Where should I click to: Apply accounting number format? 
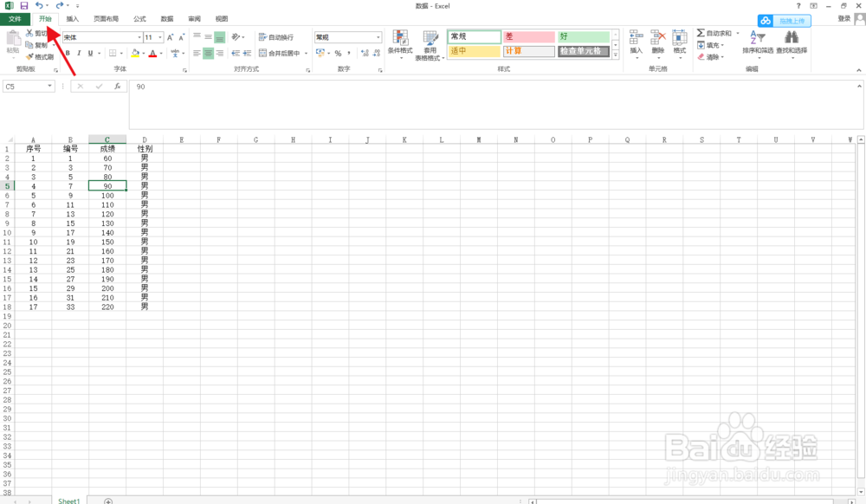click(x=320, y=53)
